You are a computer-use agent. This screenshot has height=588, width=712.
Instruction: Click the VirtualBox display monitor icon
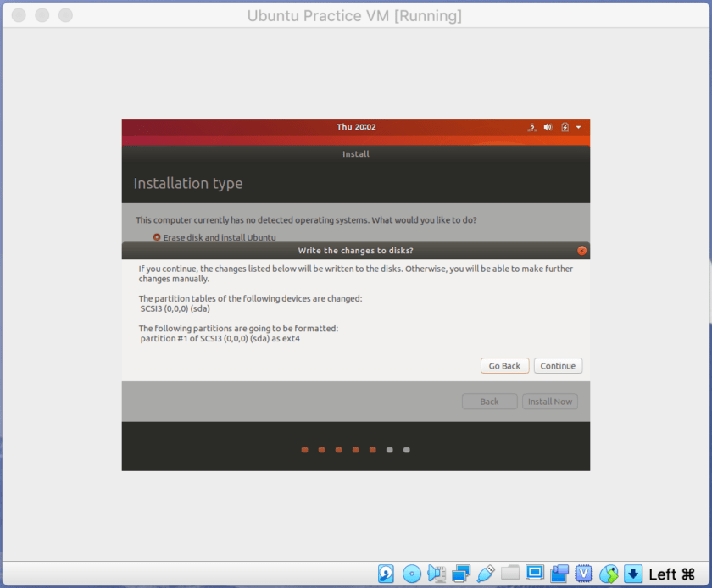[x=535, y=573]
